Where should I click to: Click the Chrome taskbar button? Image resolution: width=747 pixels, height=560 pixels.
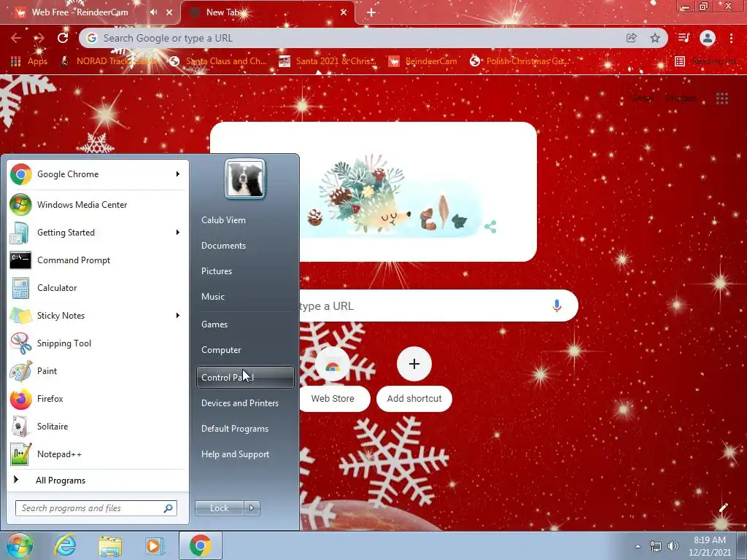point(201,545)
